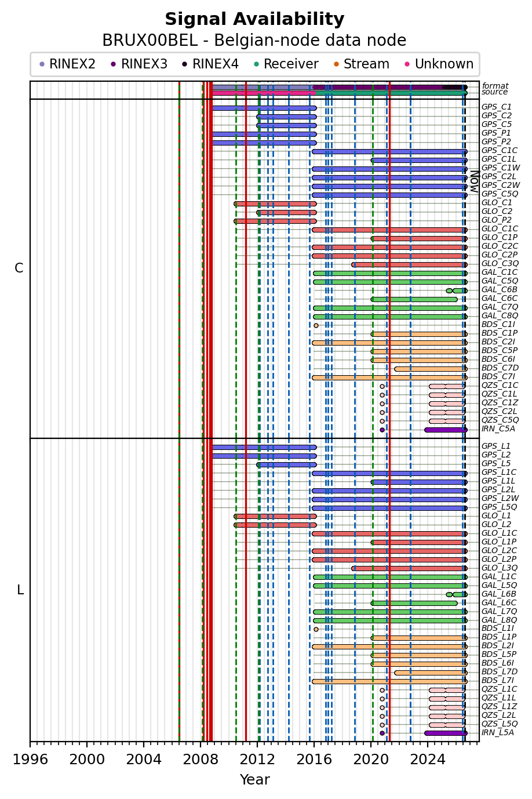Click the IRN_C5A purple availability bar
The height and width of the screenshot is (799, 532).
coord(446,430)
